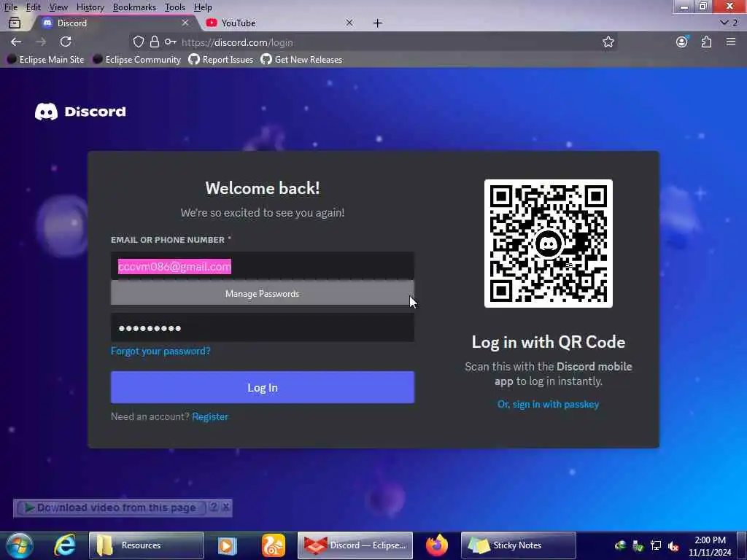Open the Get New Releases bookmark
The width and height of the screenshot is (747, 560).
(301, 60)
